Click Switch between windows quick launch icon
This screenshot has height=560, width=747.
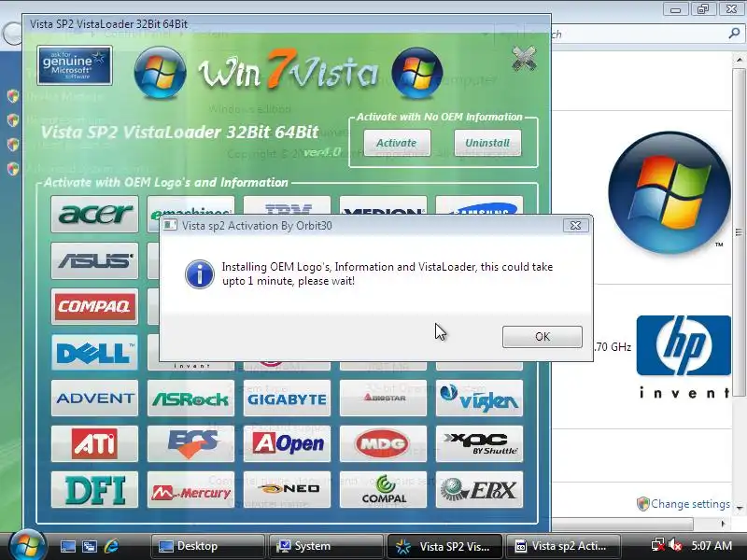click(90, 546)
